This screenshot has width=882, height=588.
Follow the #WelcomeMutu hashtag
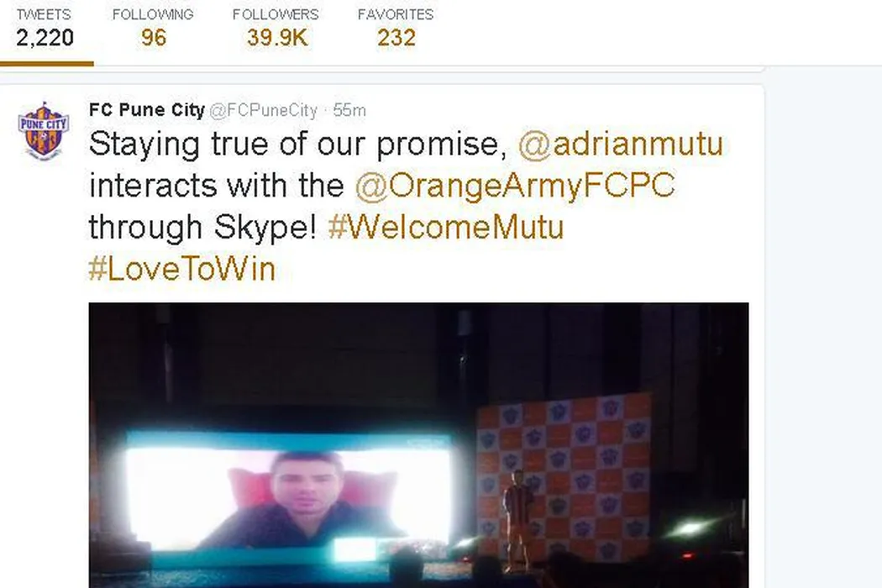(445, 227)
